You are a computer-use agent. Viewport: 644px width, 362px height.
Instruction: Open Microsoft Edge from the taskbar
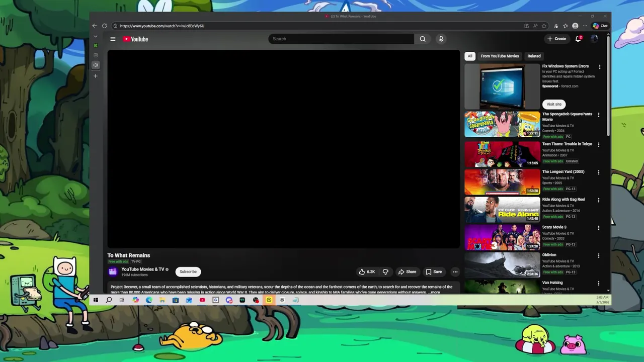tap(149, 300)
